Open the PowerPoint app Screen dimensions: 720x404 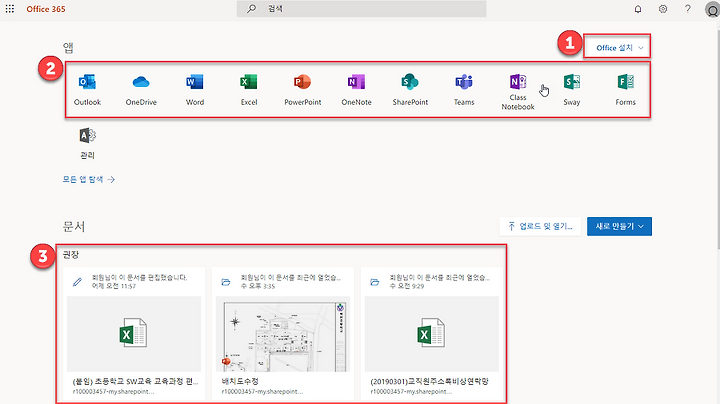(303, 90)
